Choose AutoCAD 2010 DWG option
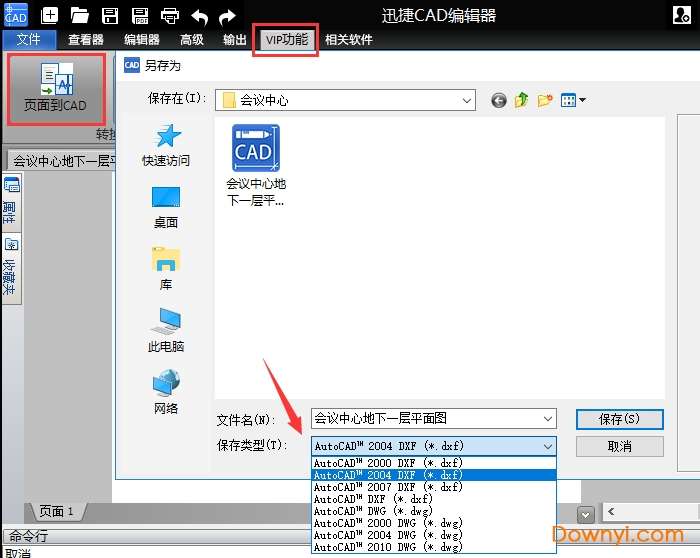700x558 pixels. (x=434, y=547)
